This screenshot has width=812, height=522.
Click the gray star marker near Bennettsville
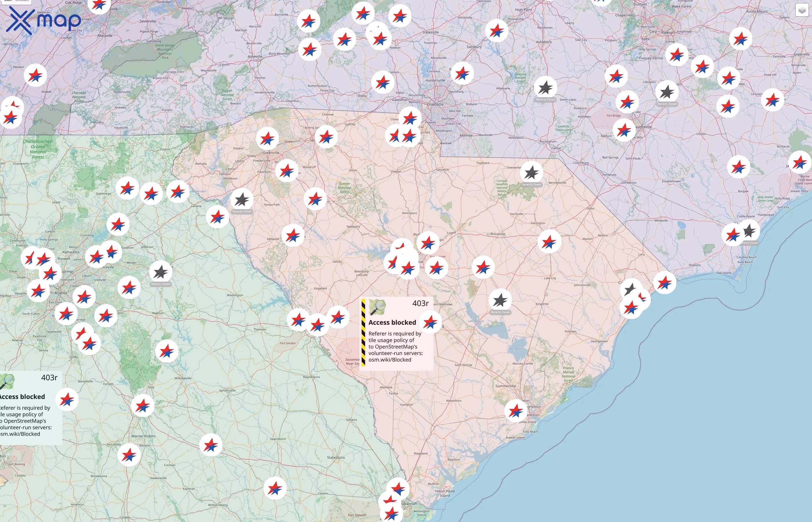coord(531,173)
